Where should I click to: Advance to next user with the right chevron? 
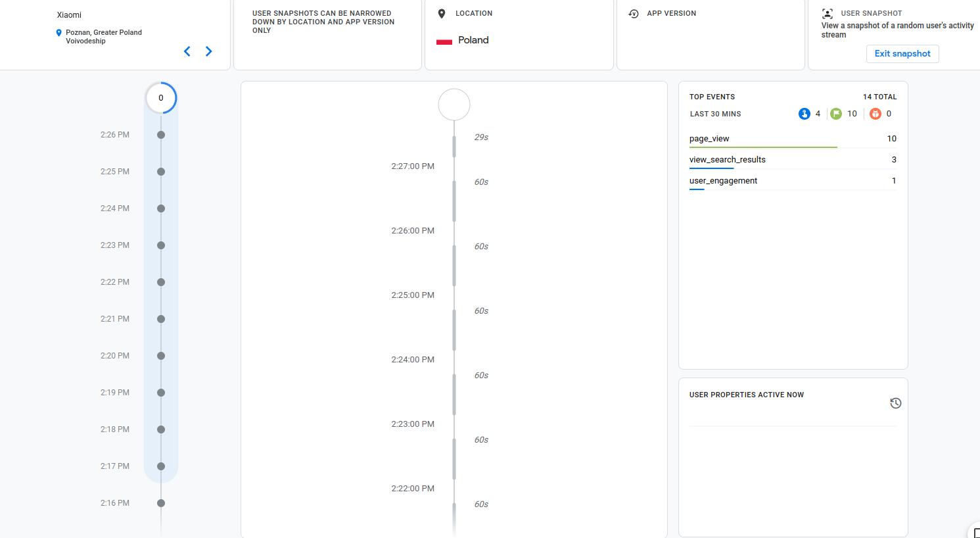pyautogui.click(x=209, y=51)
